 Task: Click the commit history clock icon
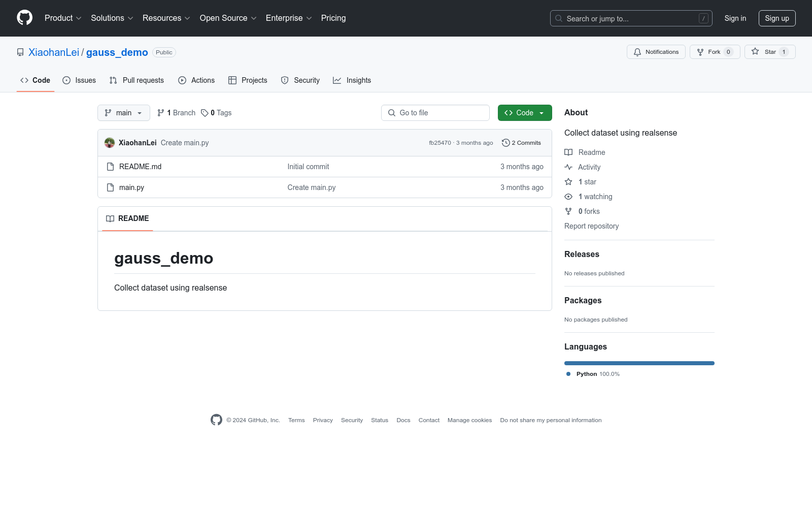(x=505, y=143)
